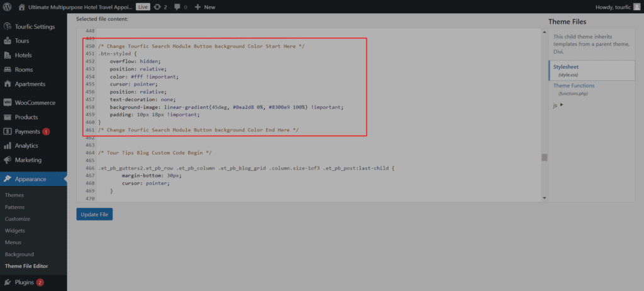Open the Widgets submenu item
Image resolution: width=644 pixels, height=291 pixels.
[x=15, y=231]
